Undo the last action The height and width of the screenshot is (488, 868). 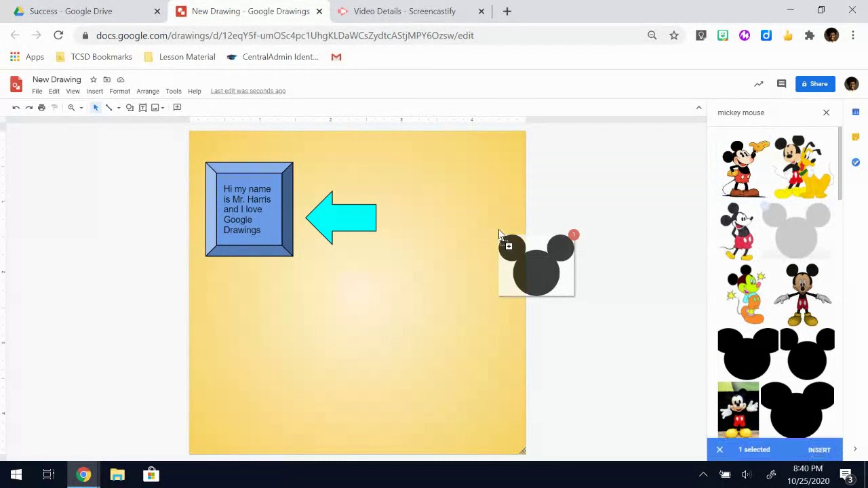pyautogui.click(x=16, y=108)
